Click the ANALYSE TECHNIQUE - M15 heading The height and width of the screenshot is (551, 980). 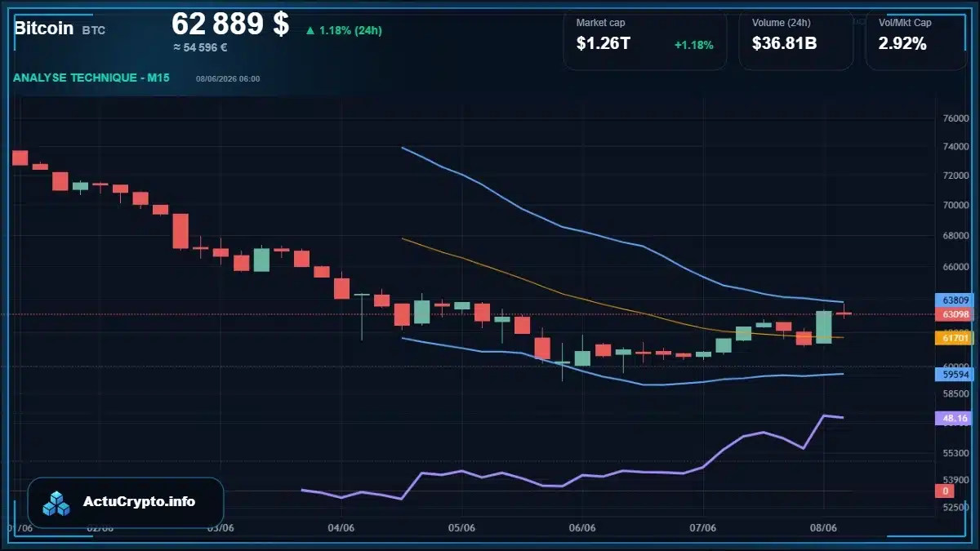tap(91, 78)
